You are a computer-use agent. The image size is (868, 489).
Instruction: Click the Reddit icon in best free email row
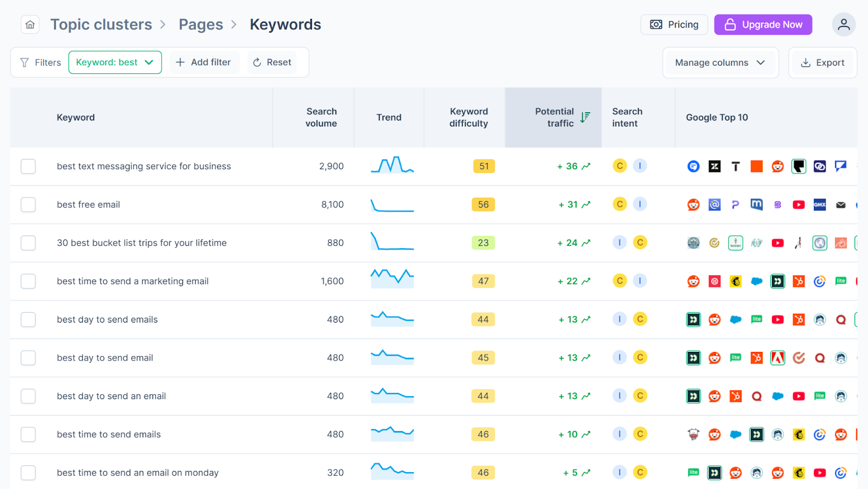pyautogui.click(x=693, y=205)
